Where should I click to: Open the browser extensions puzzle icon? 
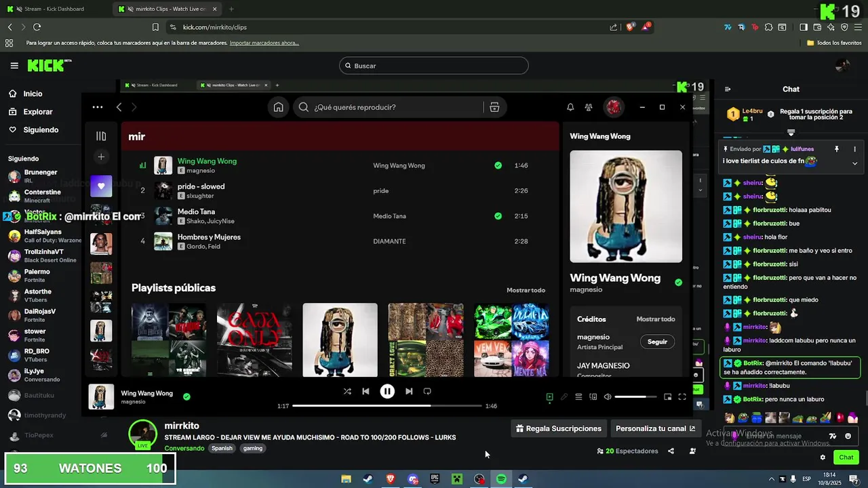[768, 27]
